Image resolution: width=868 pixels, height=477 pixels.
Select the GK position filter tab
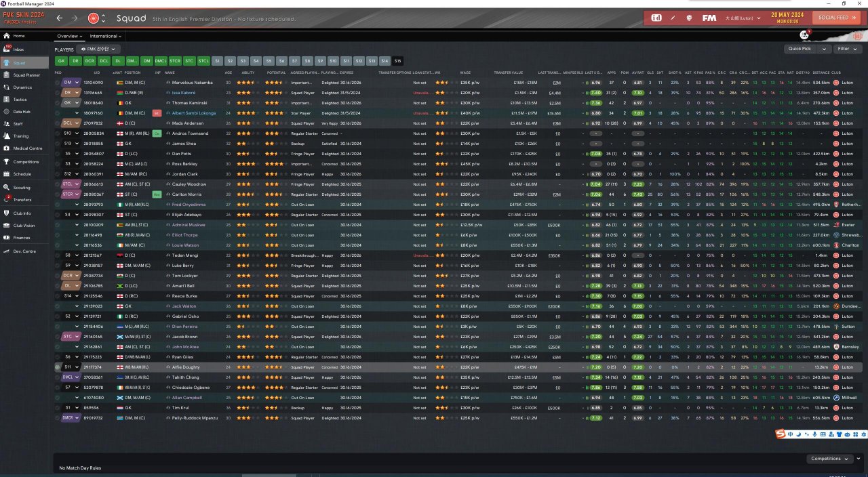pyautogui.click(x=62, y=61)
